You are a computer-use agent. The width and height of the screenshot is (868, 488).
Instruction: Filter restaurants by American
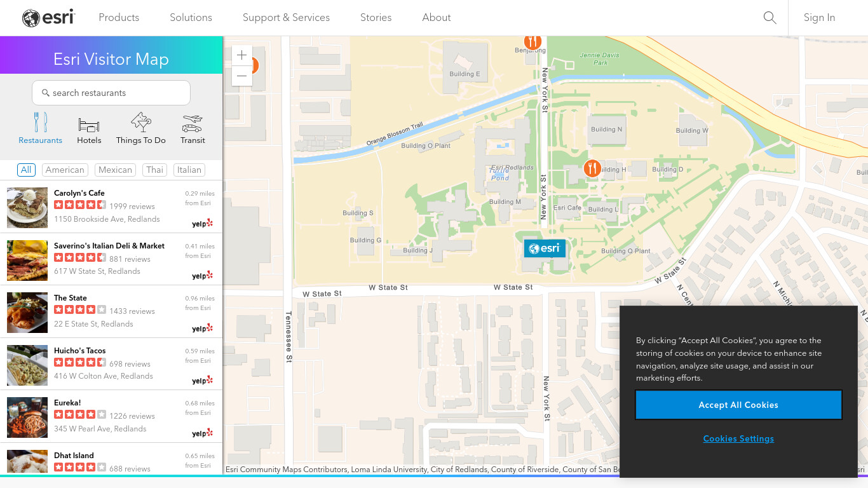[65, 170]
